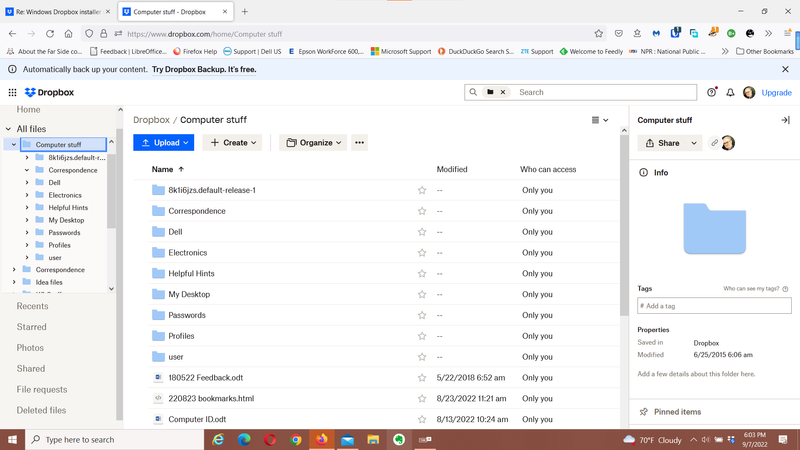The image size is (800, 450).
Task: Open more actions ellipsis button
Action: click(x=359, y=143)
